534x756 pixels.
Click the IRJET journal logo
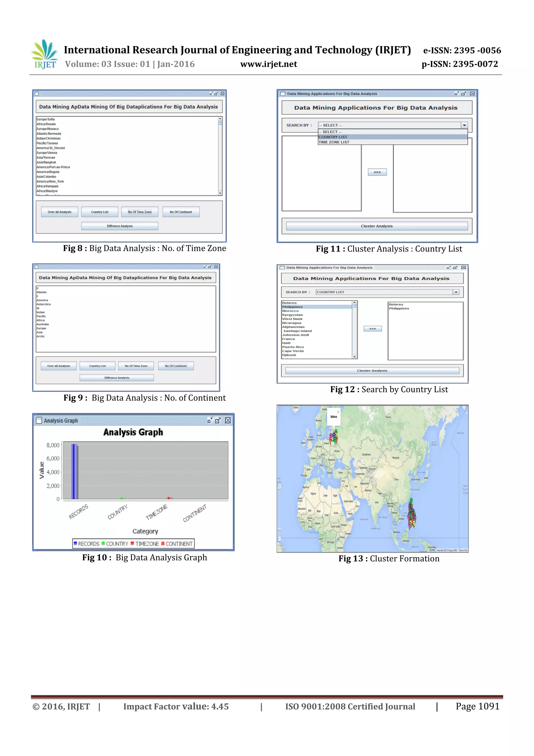[45, 54]
